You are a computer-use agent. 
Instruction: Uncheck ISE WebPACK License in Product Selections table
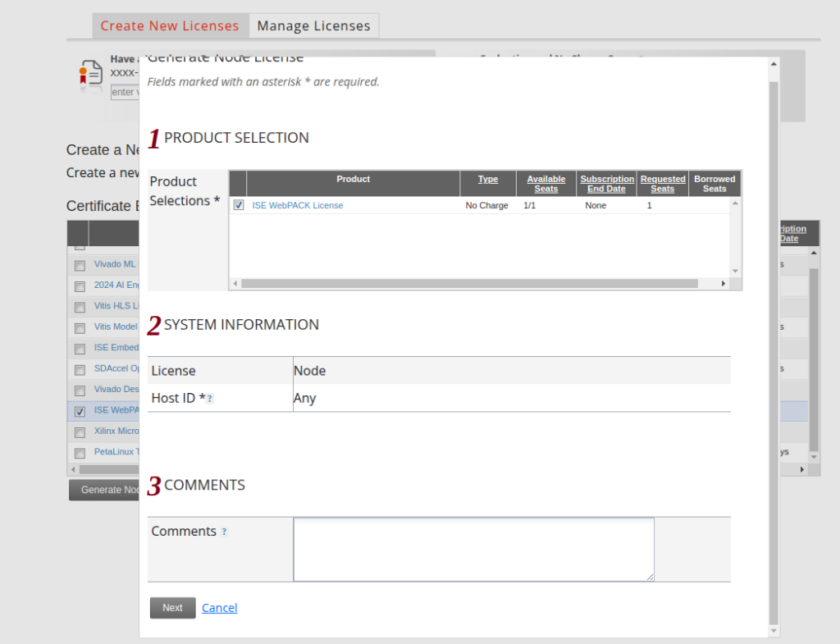(239, 205)
